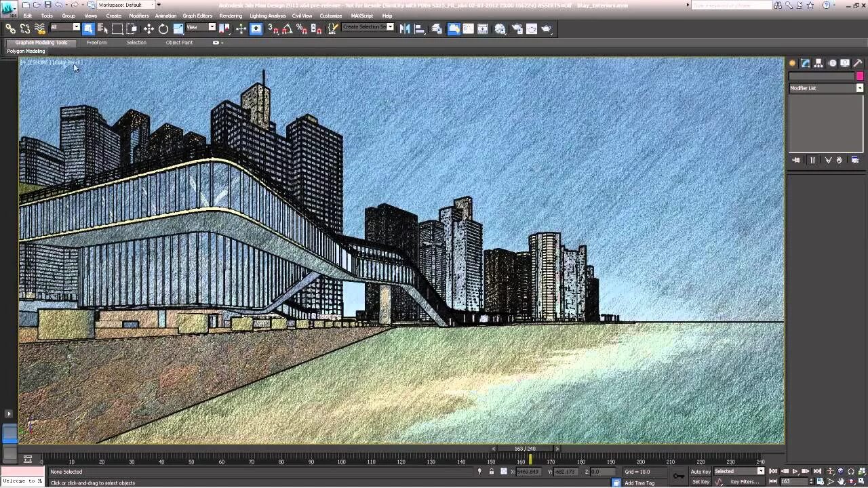Activate Select and Rotate tool
This screenshot has height=488, width=868.
pos(163,28)
